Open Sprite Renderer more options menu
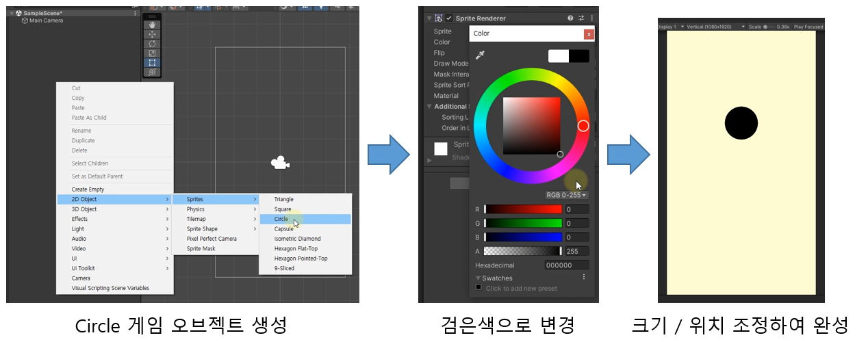Screen dimensions: 868x342 coord(592,18)
